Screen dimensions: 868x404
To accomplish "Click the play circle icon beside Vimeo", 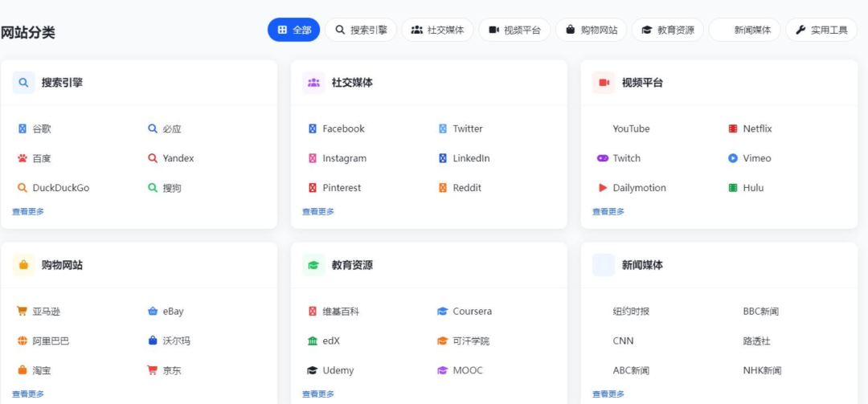I will pos(733,158).
